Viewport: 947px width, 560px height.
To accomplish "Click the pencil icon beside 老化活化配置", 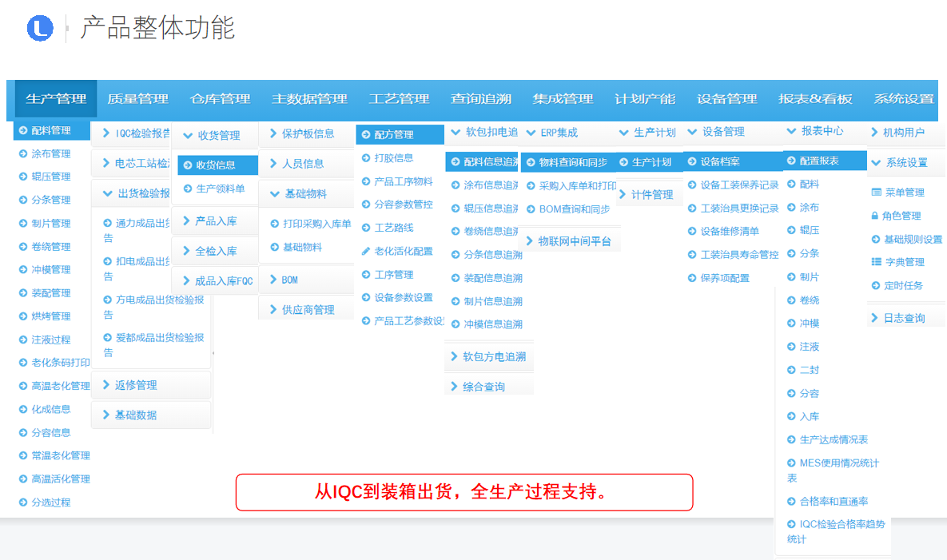I will 366,251.
